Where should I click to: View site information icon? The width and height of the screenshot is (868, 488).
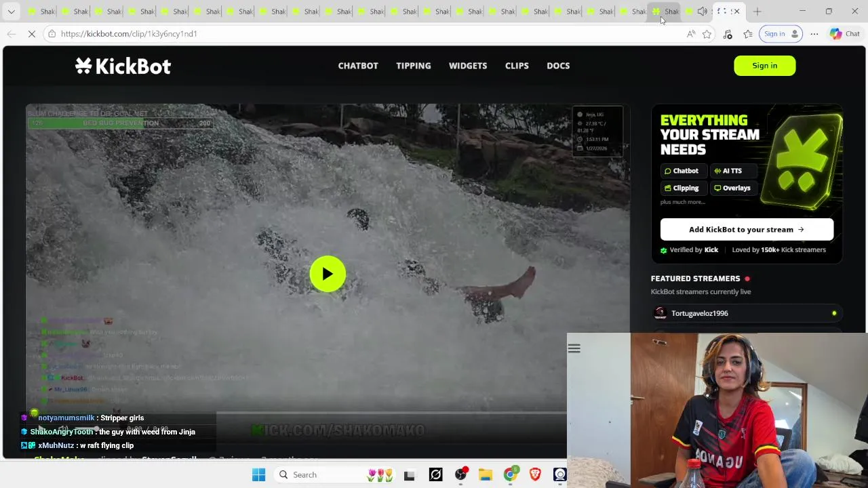pyautogui.click(x=52, y=34)
